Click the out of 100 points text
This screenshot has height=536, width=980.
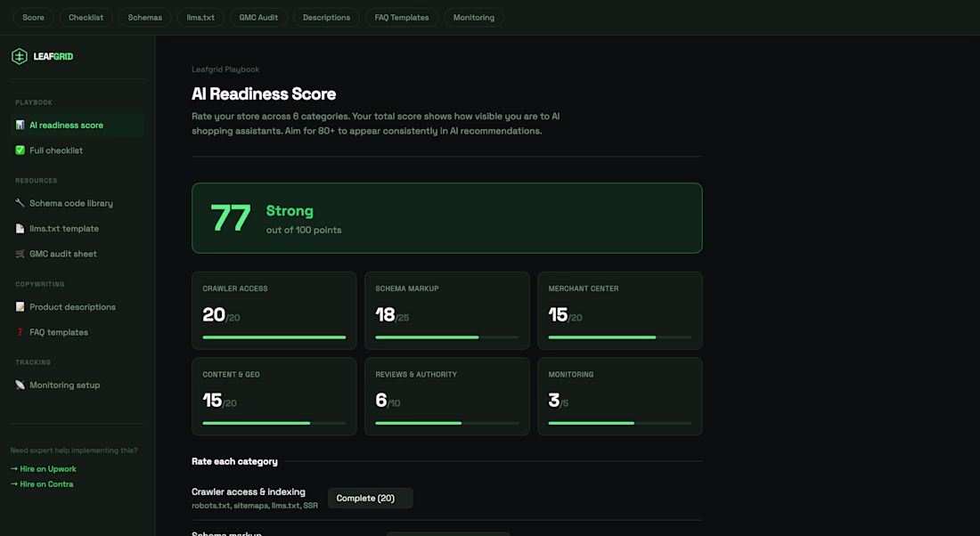[304, 230]
